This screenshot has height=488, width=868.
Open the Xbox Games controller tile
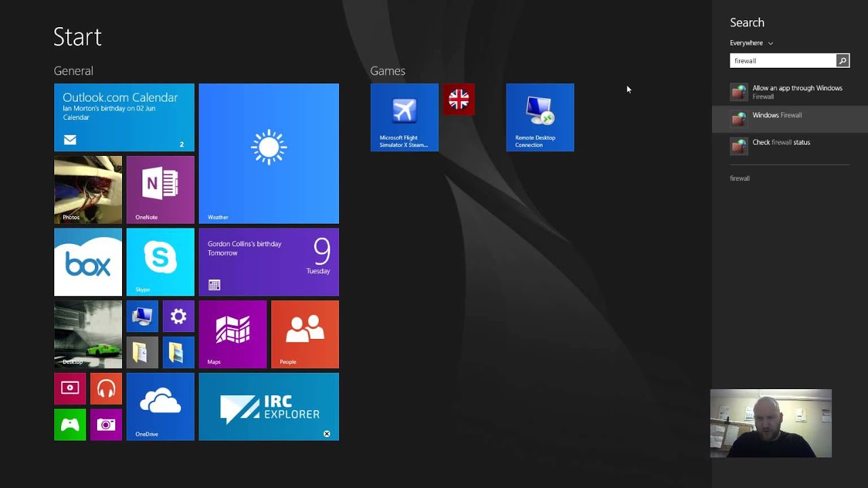click(x=70, y=425)
